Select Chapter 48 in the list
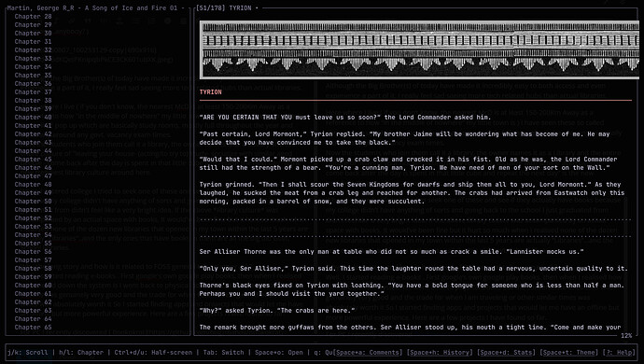 [34, 185]
